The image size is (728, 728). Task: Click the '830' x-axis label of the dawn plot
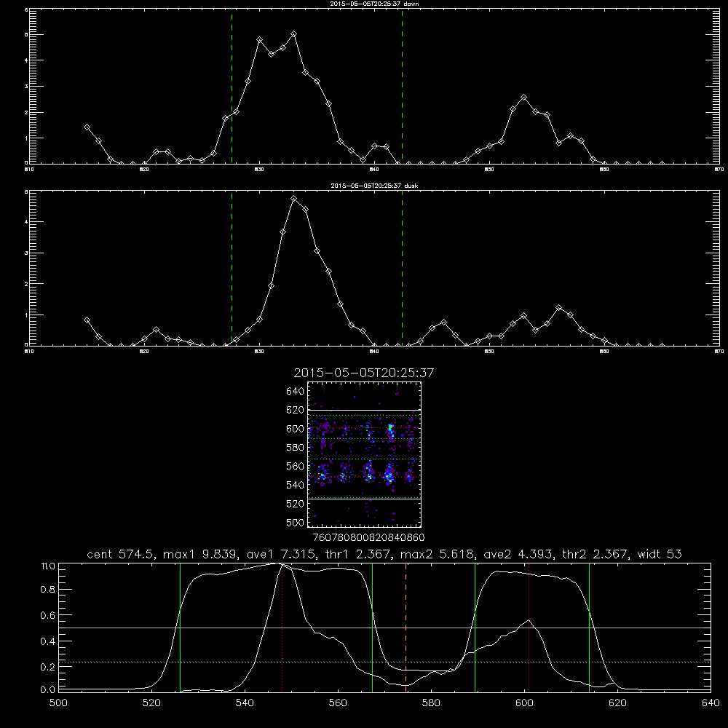pyautogui.click(x=259, y=170)
